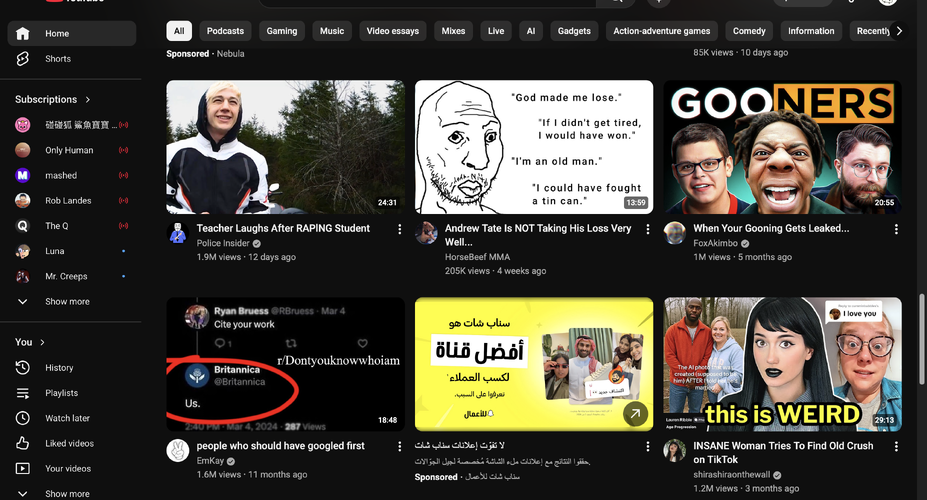Image resolution: width=927 pixels, height=500 pixels.
Task: Open Mr. Creeps subscription avatar
Action: [22, 276]
